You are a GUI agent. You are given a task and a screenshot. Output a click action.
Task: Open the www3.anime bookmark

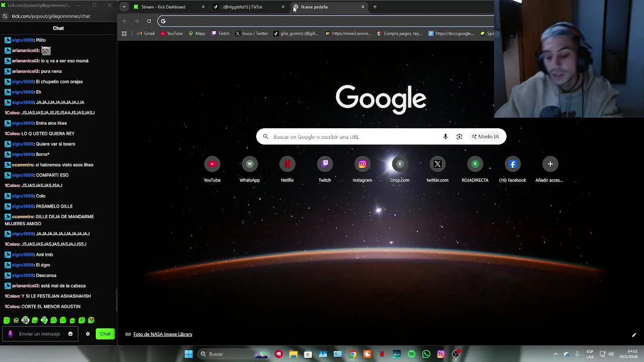[x=348, y=34]
